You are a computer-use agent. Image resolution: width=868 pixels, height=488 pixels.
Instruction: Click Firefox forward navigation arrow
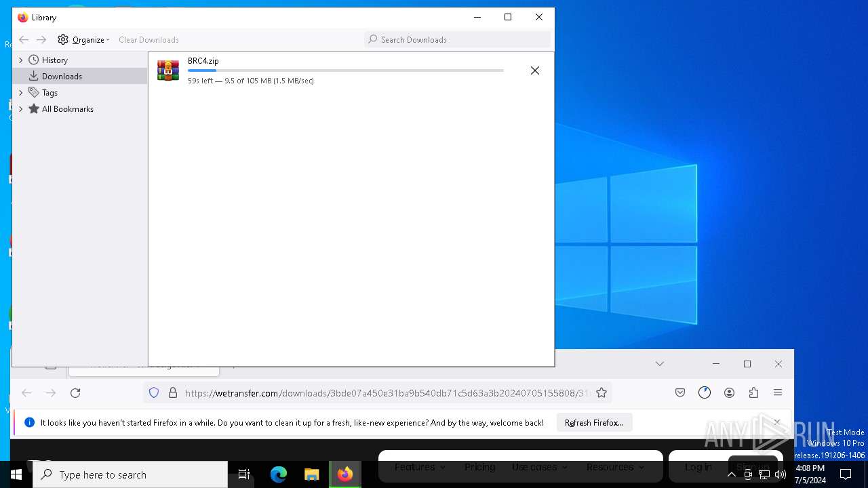[x=51, y=392]
